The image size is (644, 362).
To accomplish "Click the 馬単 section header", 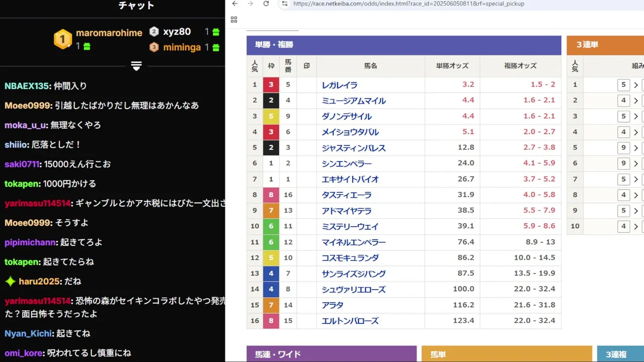I will (x=507, y=354).
